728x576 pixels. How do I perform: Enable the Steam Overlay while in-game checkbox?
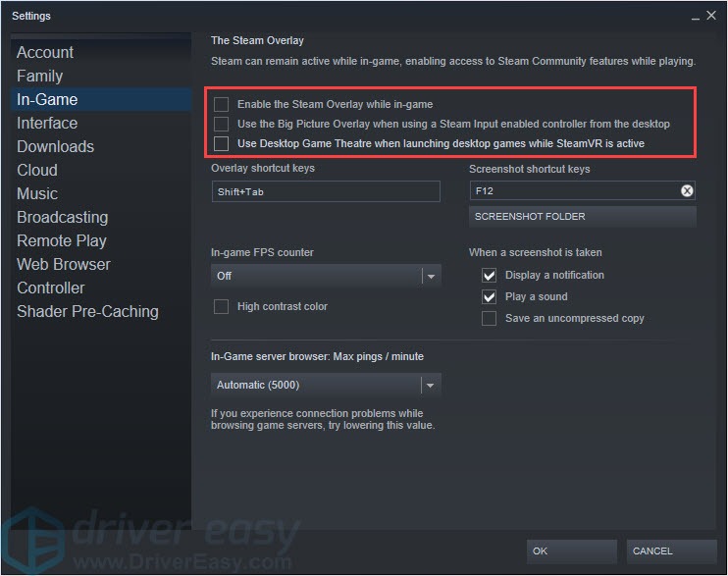(x=221, y=104)
